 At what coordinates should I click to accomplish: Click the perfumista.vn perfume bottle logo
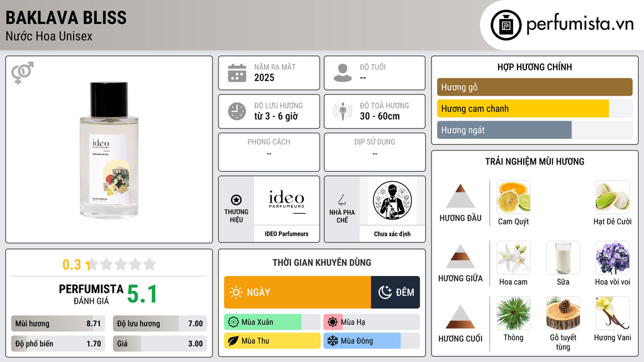pos(506,25)
